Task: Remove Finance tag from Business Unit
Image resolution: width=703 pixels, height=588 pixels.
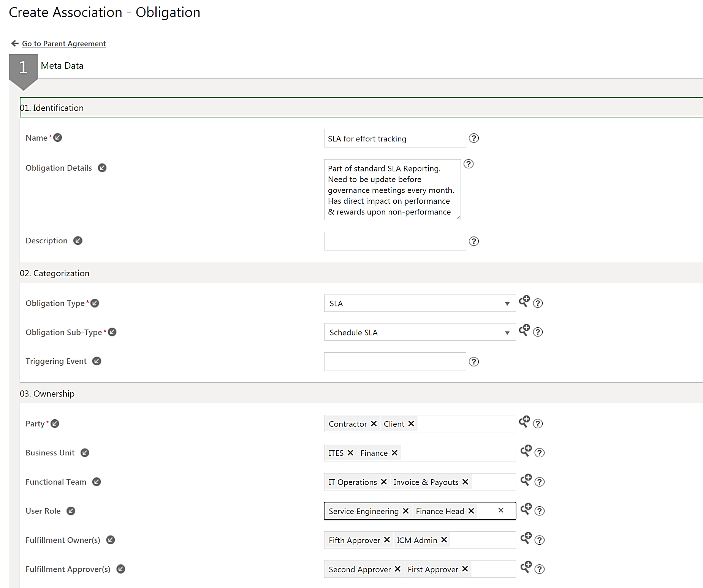Action: 394,453
